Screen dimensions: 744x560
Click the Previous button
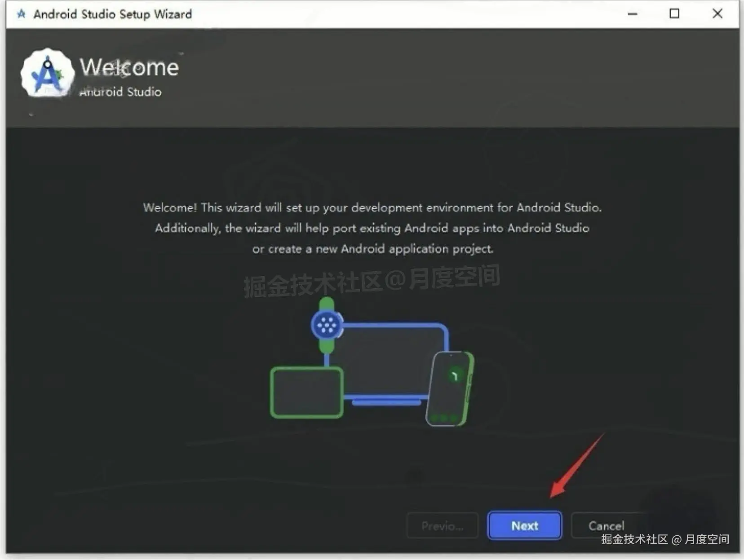tap(442, 525)
